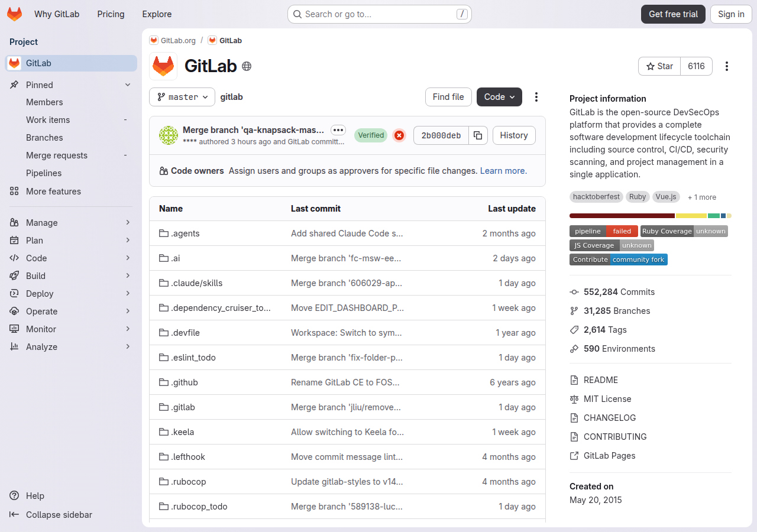757x532 pixels.
Task: Expand the Manage sidebar section
Action: 71,223
